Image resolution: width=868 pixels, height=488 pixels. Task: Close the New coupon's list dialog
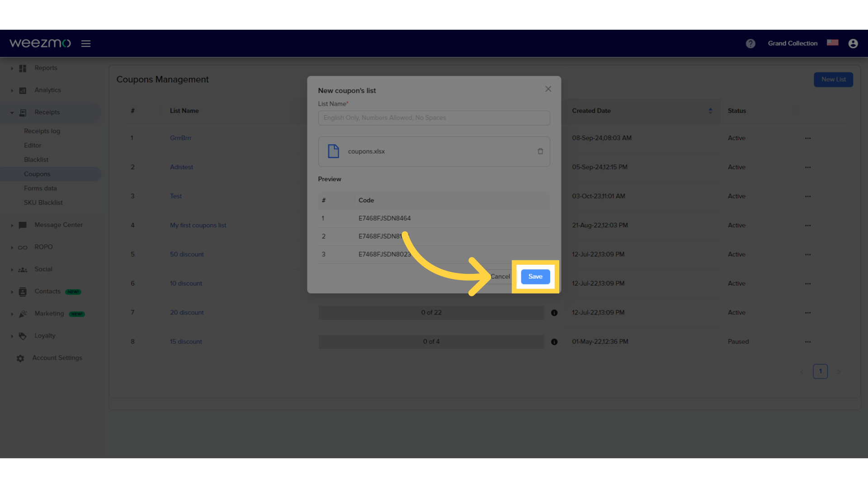(548, 89)
